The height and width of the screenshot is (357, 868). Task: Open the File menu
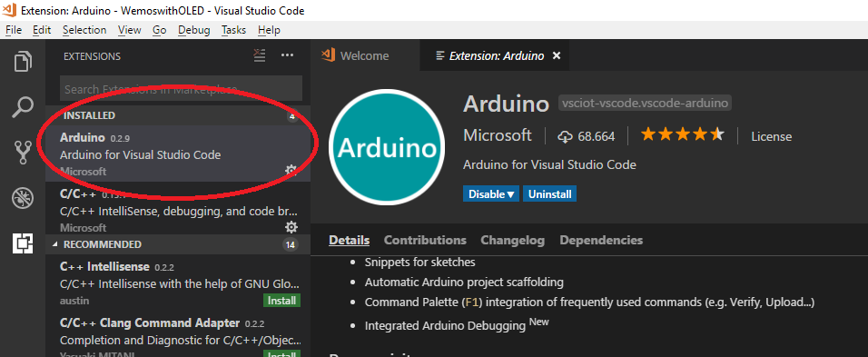point(14,30)
